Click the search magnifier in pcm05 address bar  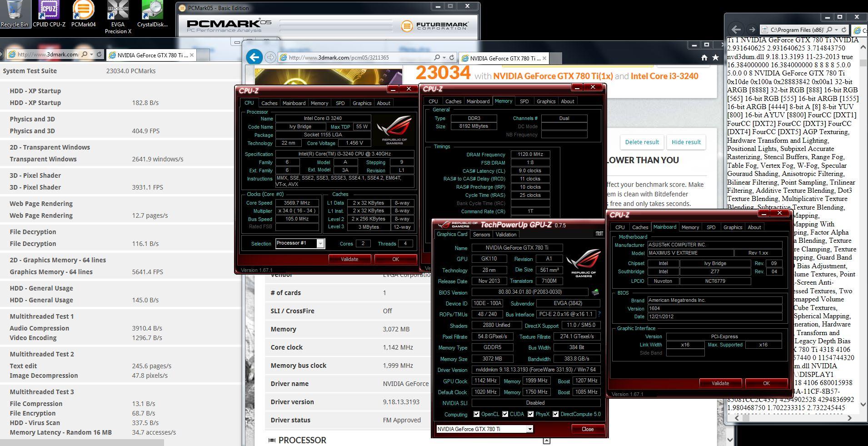coord(437,58)
